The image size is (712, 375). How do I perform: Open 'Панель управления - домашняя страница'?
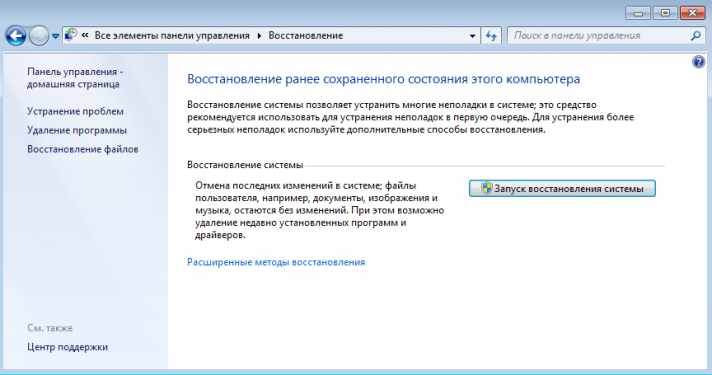[75, 78]
